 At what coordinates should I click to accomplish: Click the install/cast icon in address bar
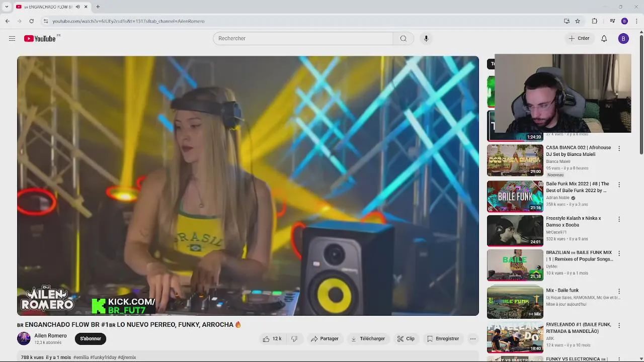(567, 21)
